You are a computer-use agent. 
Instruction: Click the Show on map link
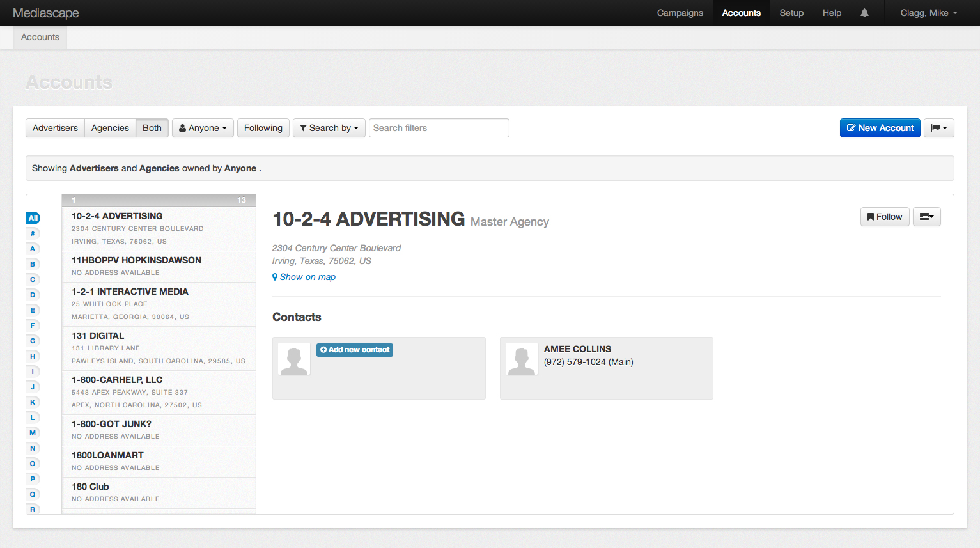[307, 277]
